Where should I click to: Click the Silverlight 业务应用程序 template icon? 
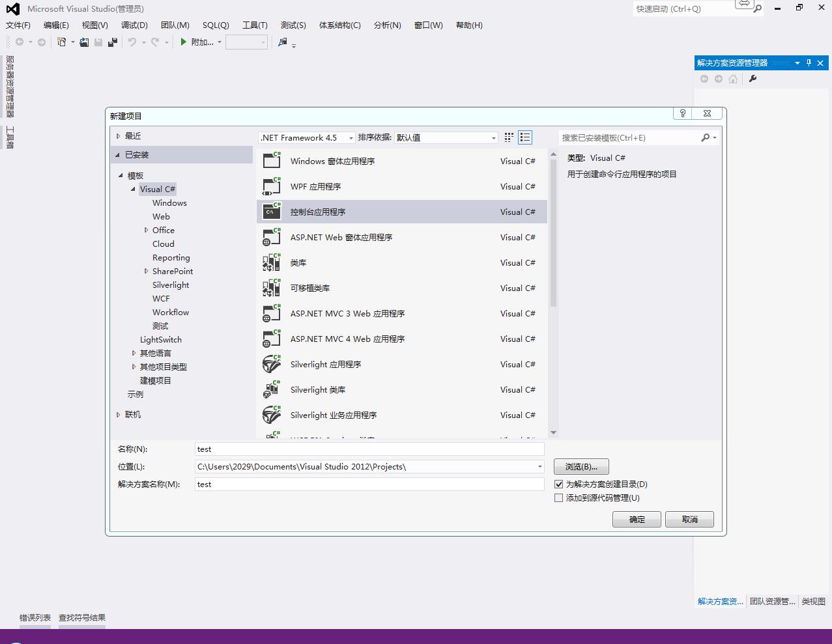click(x=271, y=415)
